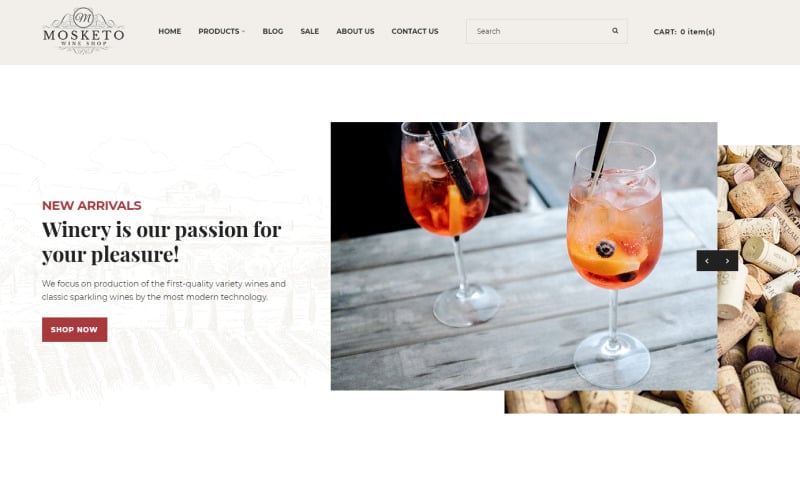
Task: Click into the Search field
Action: click(x=539, y=31)
